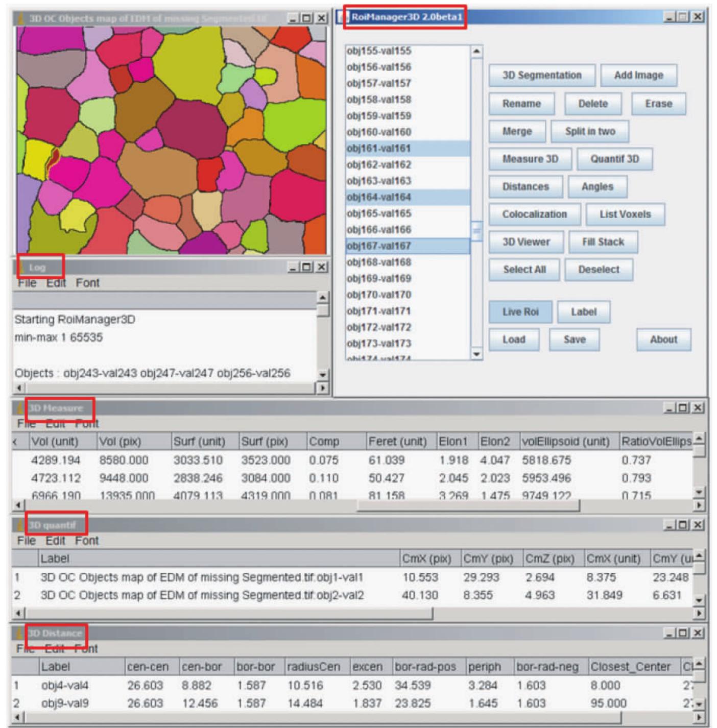Open the 3D Viewer
717x728 pixels.
(x=526, y=242)
